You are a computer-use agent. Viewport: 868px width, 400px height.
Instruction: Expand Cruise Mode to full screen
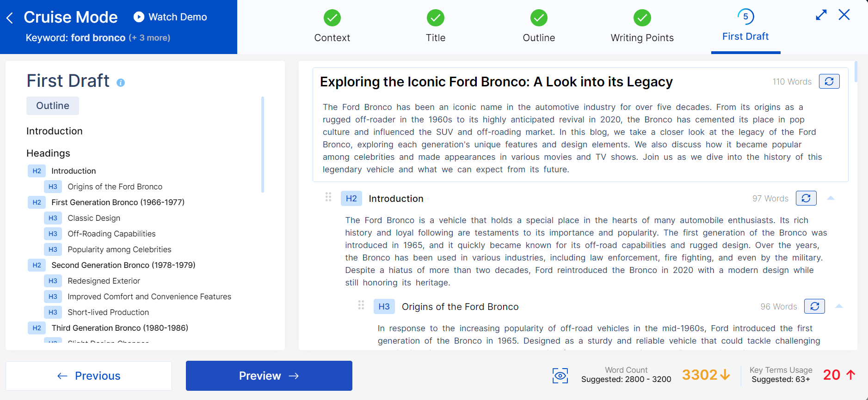(x=821, y=15)
